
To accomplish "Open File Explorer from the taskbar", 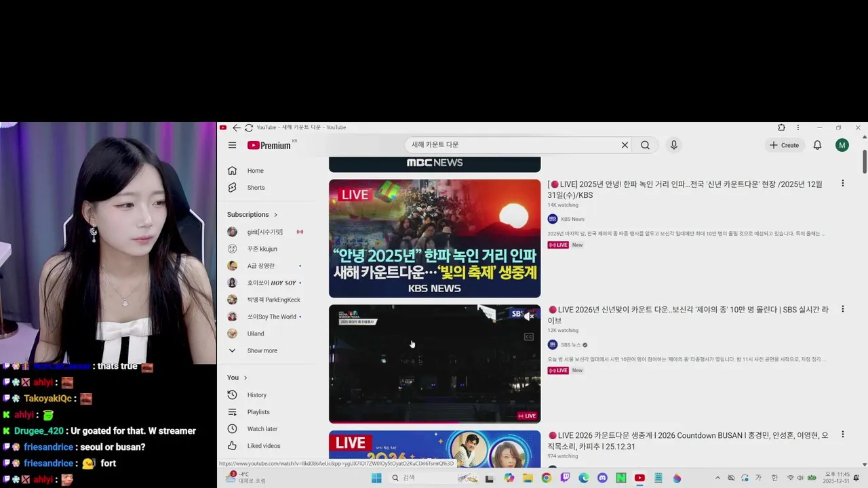I will (528, 478).
